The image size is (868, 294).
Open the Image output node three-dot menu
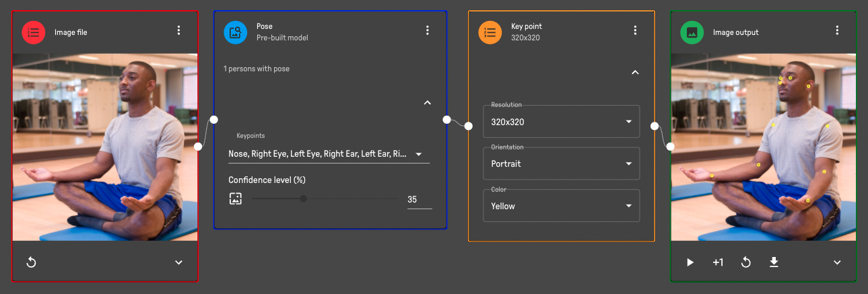tap(837, 30)
